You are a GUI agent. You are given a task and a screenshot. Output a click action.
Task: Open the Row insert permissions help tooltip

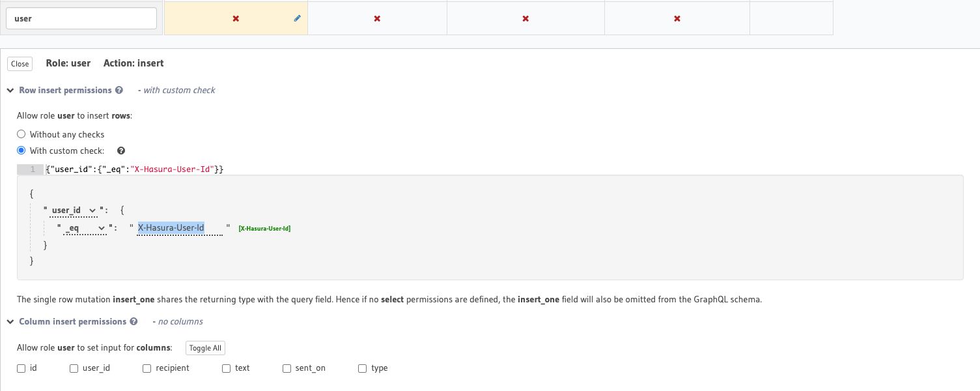click(119, 90)
